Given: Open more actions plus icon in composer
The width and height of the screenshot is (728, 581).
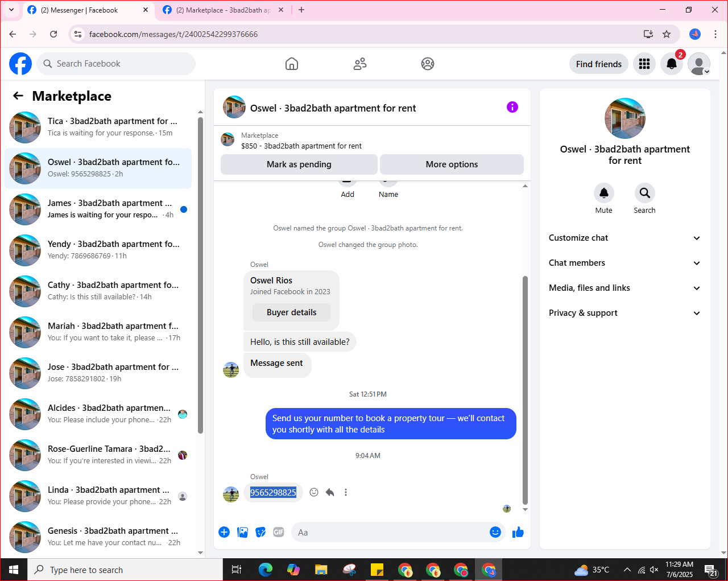Looking at the screenshot, I should (x=224, y=532).
